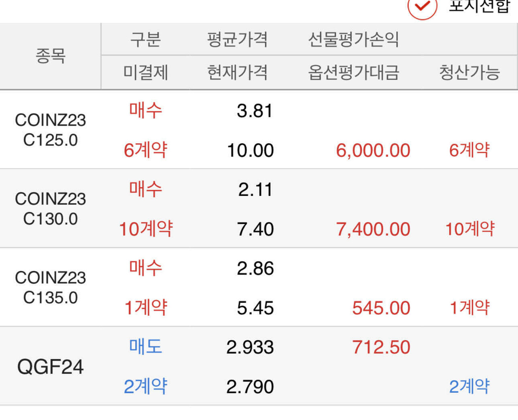The width and height of the screenshot is (518, 420).
Task: Click average price 2.11
Action: tap(255, 190)
